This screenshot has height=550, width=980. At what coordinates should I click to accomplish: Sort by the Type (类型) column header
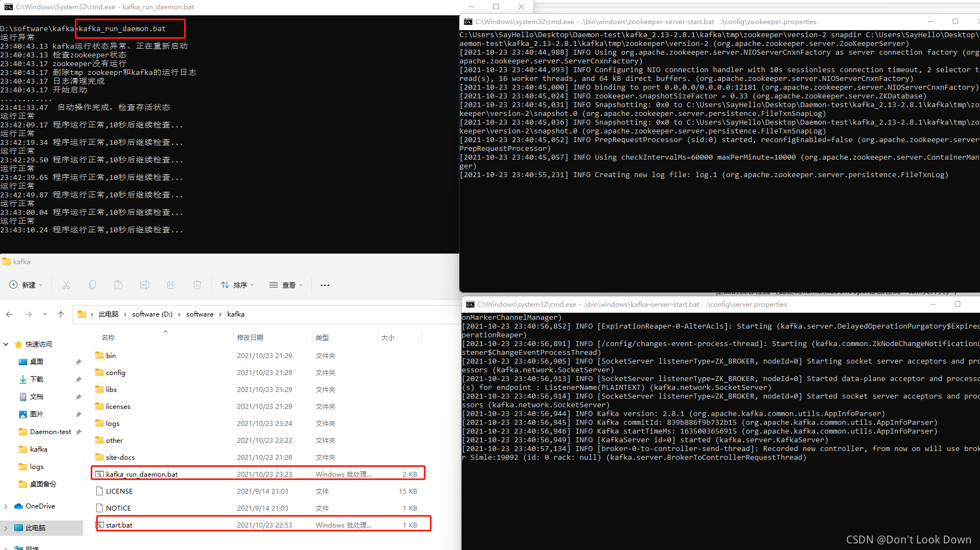(x=322, y=337)
